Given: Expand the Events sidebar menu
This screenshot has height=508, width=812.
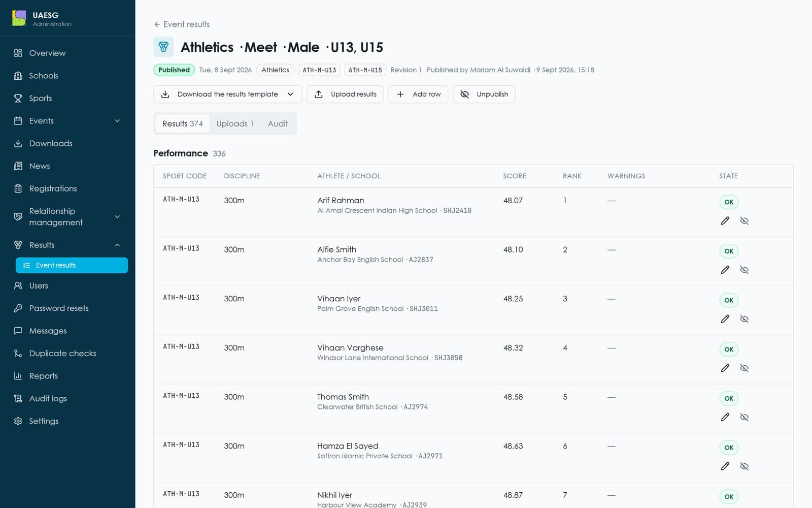Looking at the screenshot, I should click(x=67, y=121).
